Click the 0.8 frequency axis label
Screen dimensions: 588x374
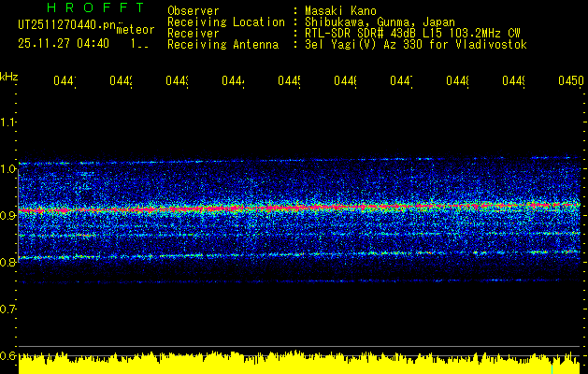coord(8,263)
